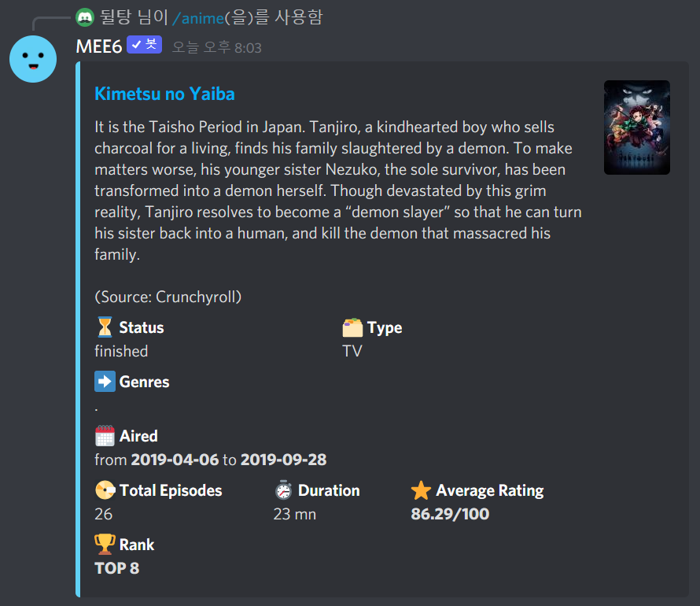Click the MEE6 username

tap(98, 46)
